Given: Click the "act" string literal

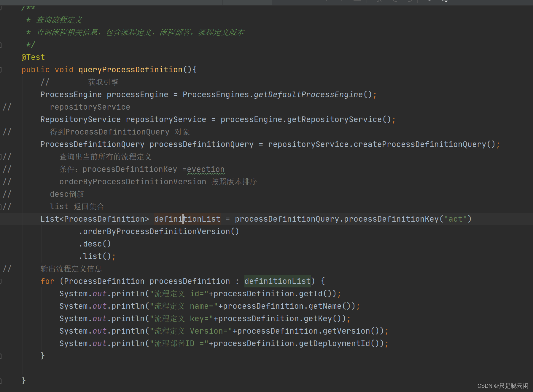Looking at the screenshot, I should 455,219.
